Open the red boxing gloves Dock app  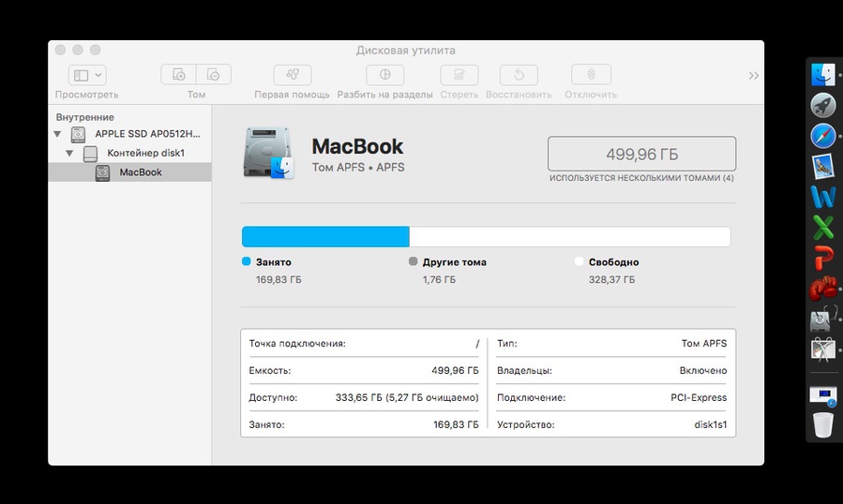[x=823, y=289]
